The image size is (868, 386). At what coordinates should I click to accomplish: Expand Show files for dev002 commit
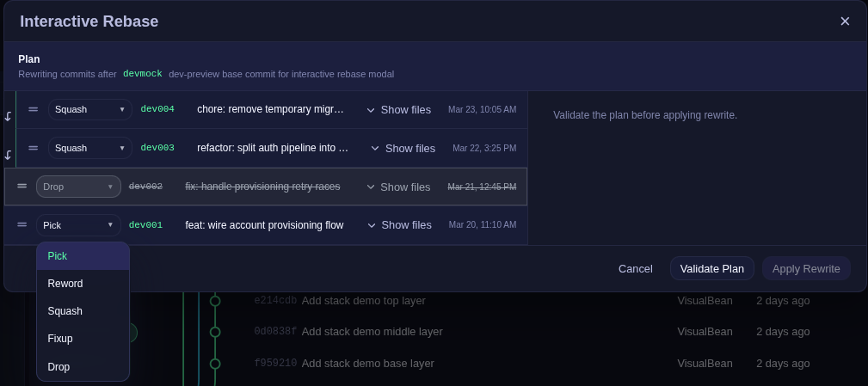(x=398, y=187)
